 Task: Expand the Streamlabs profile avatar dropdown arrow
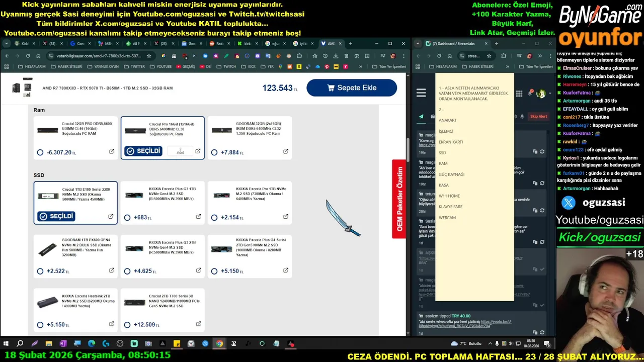coord(549,94)
